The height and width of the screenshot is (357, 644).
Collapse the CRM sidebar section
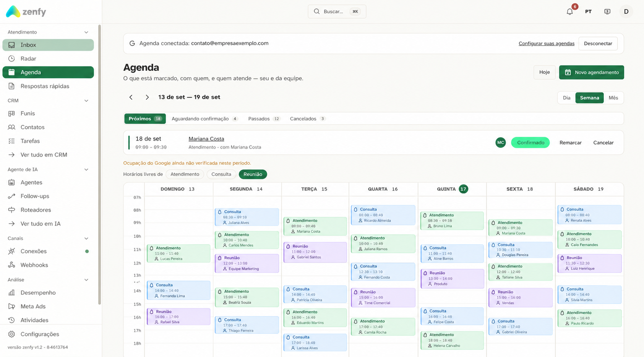point(86,101)
